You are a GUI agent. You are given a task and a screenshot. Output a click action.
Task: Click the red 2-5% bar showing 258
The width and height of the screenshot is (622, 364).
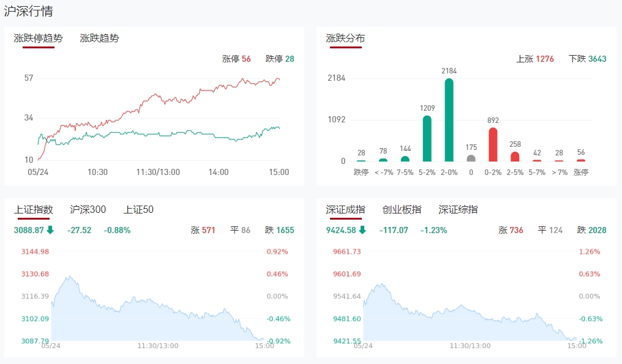[x=515, y=157]
